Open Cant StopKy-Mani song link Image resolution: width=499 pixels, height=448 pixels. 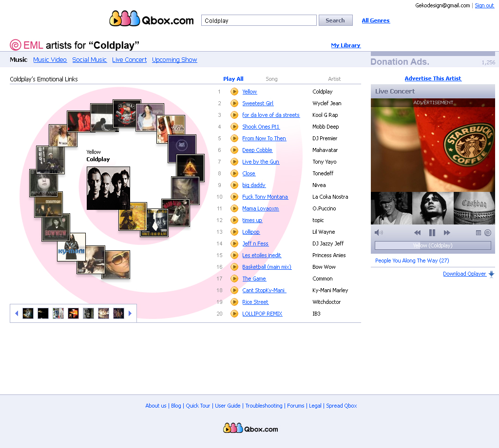pos(264,290)
